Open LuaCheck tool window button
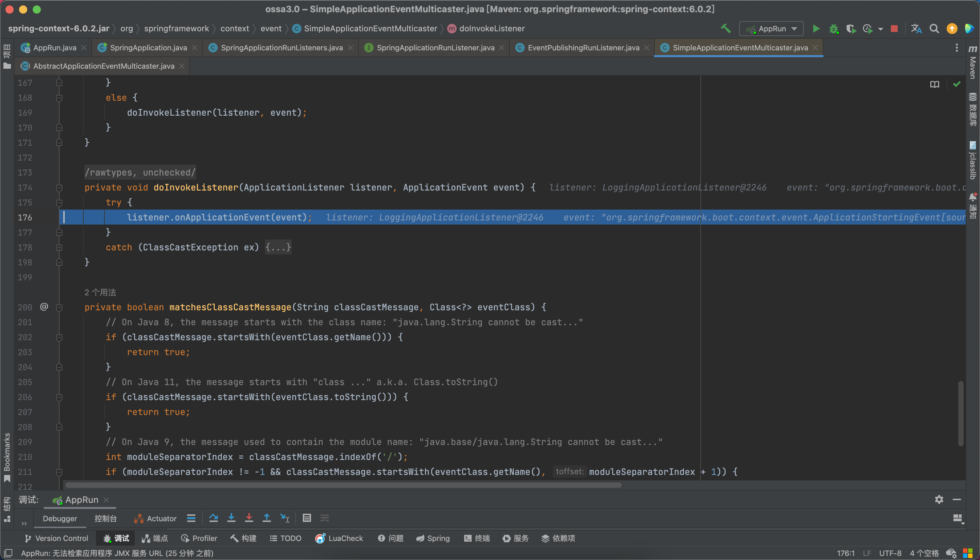The width and height of the screenshot is (980, 560). pos(339,538)
